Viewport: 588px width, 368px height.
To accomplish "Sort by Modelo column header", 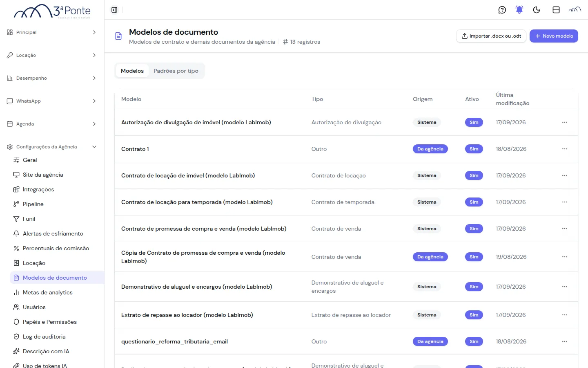I will point(131,99).
